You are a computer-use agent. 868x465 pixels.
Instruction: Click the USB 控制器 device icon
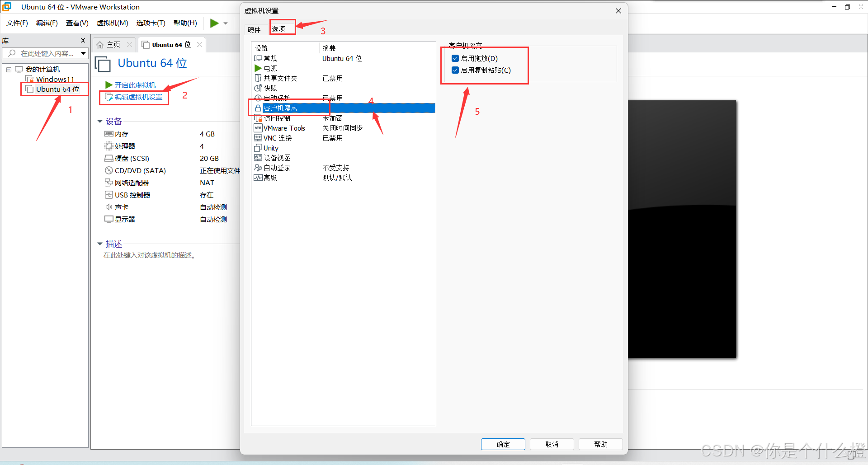[x=108, y=195]
